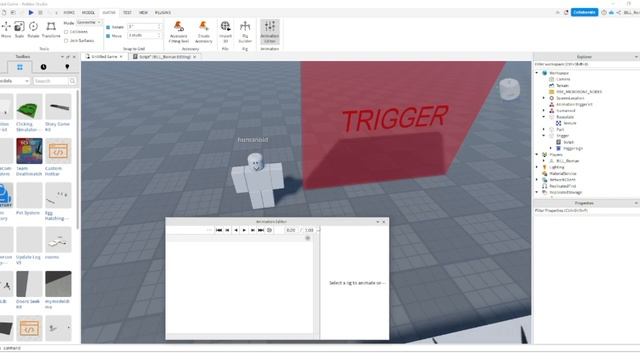Image resolution: width=640 pixels, height=360 pixels.
Task: Collapse the Trigger node in the Explorer
Action: [544, 136]
